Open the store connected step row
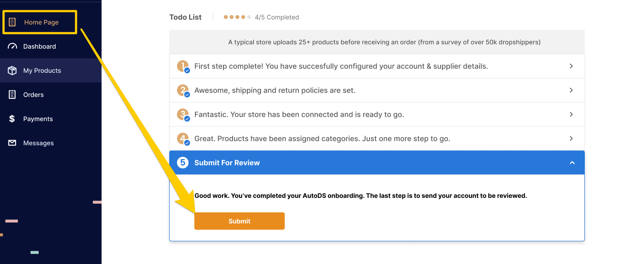 377,114
